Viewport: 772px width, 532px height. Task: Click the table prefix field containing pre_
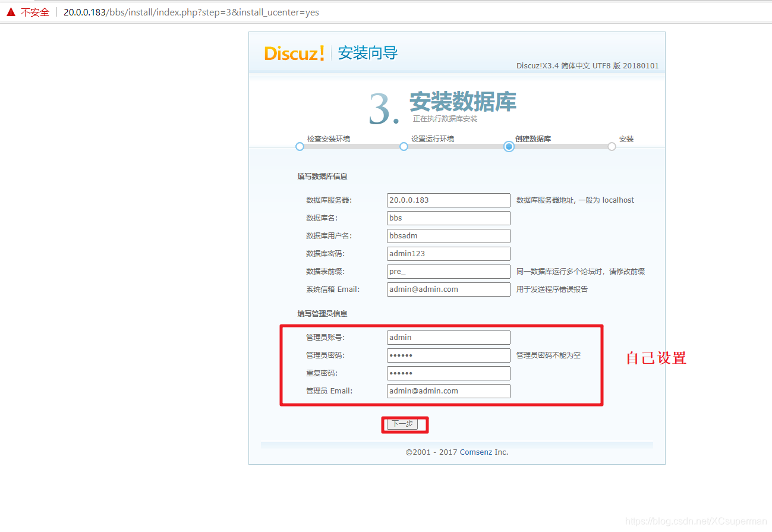click(x=448, y=272)
